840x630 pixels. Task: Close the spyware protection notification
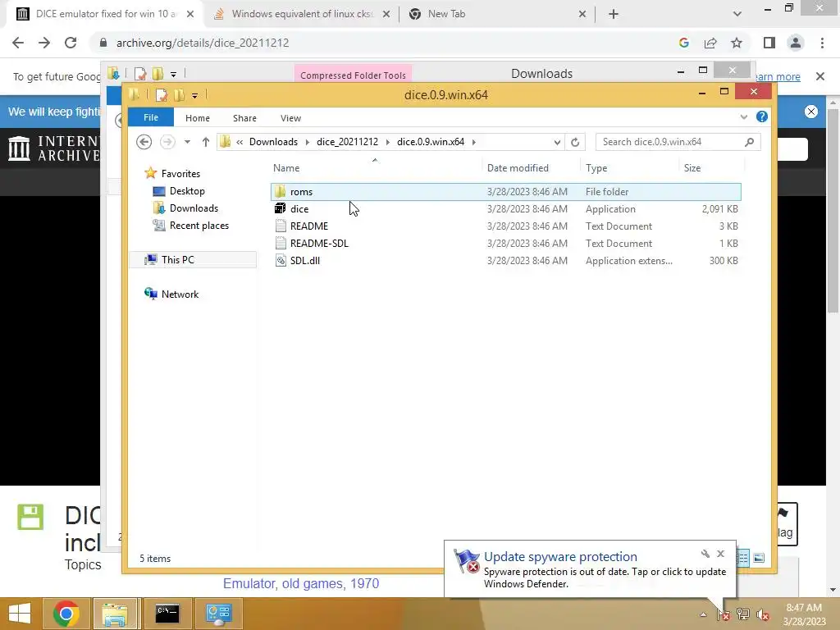pos(720,554)
